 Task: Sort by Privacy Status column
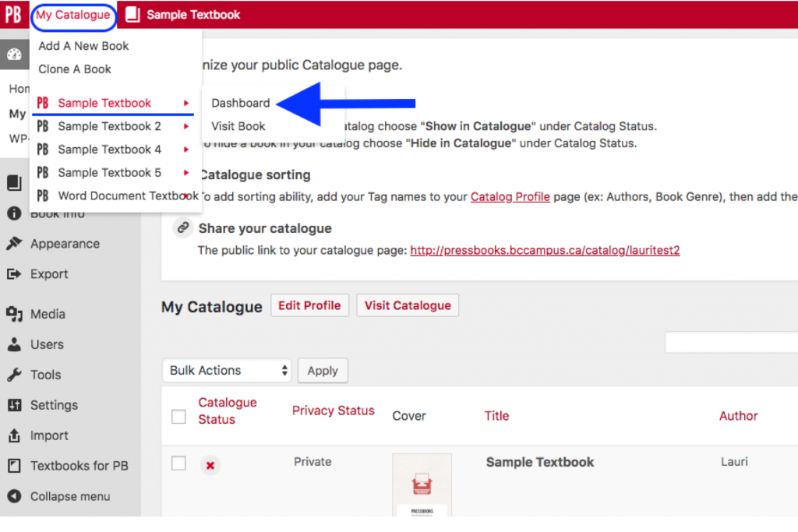tap(334, 410)
